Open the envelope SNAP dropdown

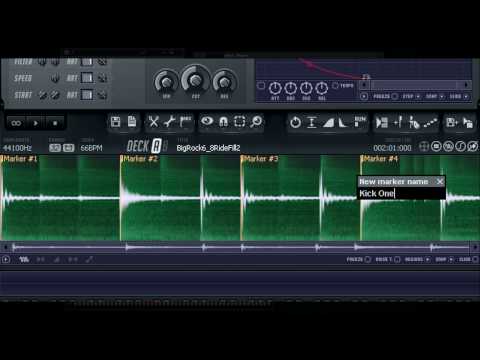coord(435,96)
